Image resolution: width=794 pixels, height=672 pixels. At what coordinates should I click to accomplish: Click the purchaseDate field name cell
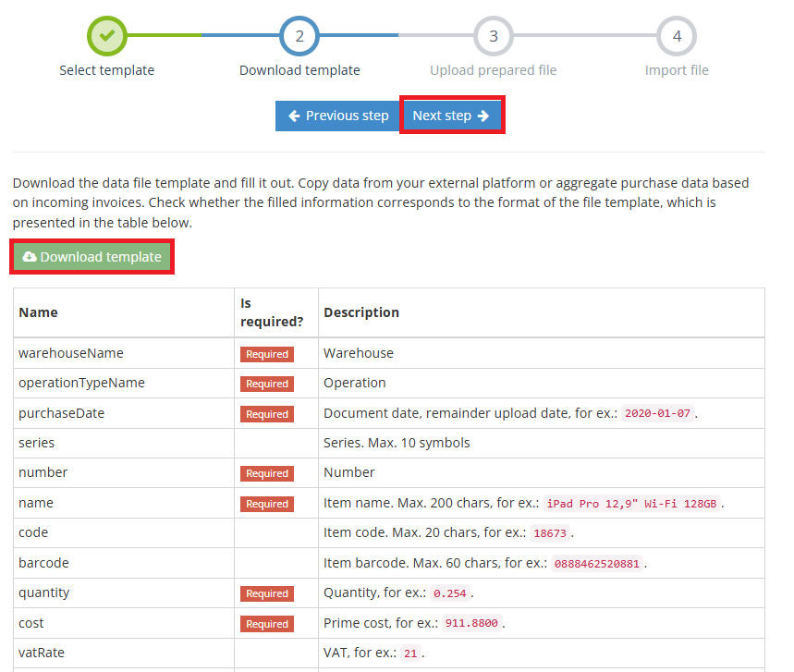pyautogui.click(x=62, y=413)
